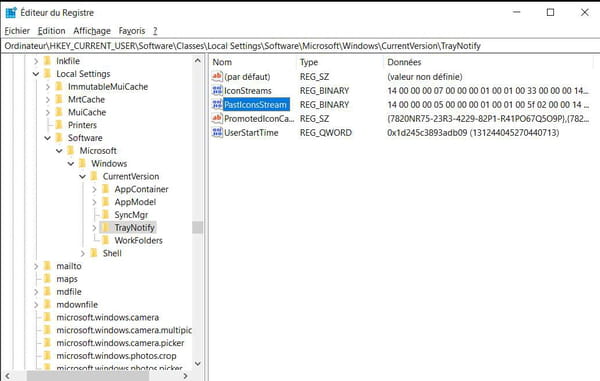
Task: Click the PromotedIconCa... string value icon
Action: point(217,119)
